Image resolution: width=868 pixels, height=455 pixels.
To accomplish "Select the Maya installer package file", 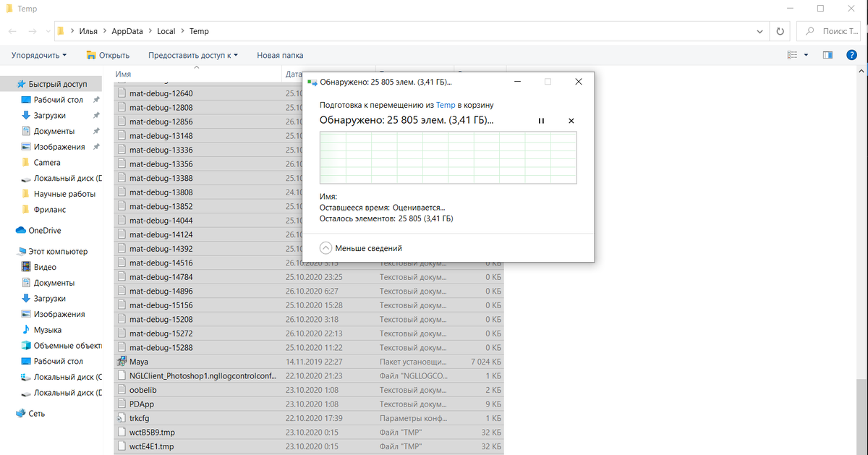I will click(309, 362).
